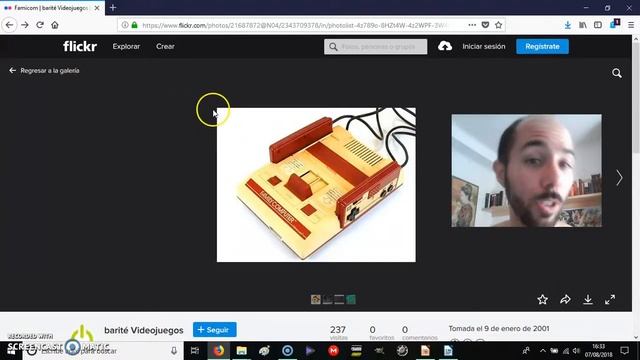Show hidden tray icons chevron
Viewport: 640px width, 360px height.
tap(542, 351)
